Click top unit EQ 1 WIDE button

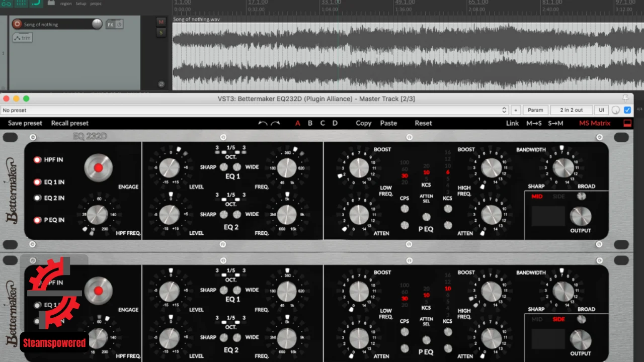(237, 167)
